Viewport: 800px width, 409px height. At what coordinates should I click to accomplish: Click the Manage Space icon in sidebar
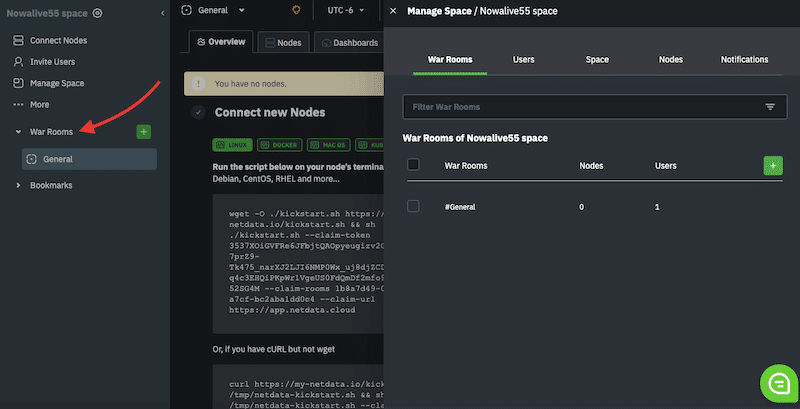coord(18,83)
